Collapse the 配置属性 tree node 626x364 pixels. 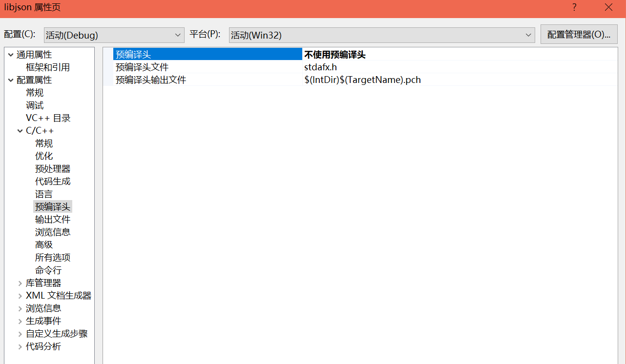pyautogui.click(x=11, y=81)
